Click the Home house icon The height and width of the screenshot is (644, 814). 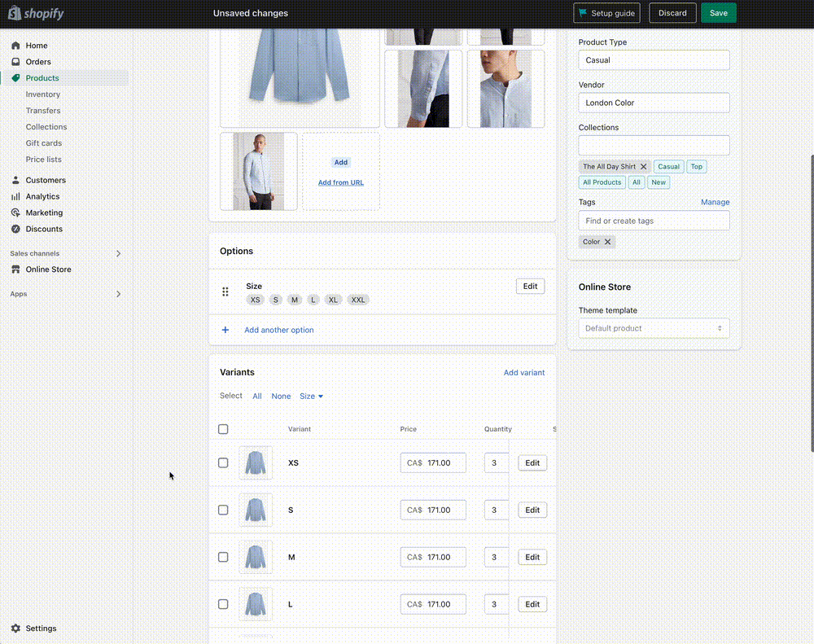15,45
